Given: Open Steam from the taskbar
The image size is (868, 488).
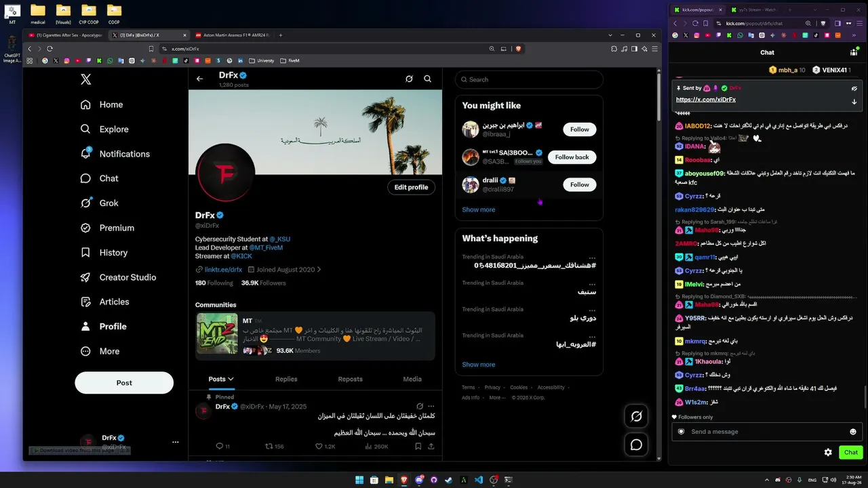Looking at the screenshot, I should tap(449, 480).
